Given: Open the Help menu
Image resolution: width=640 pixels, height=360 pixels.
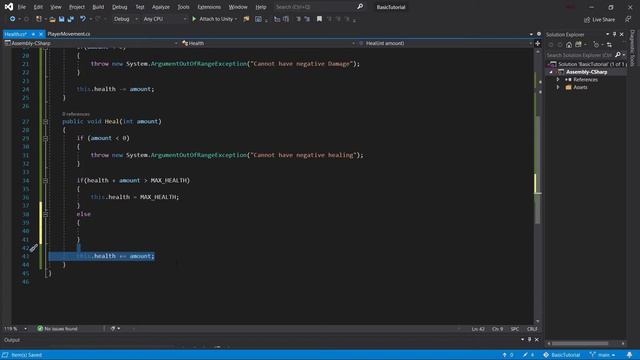Looking at the screenshot, I should click(261, 7).
